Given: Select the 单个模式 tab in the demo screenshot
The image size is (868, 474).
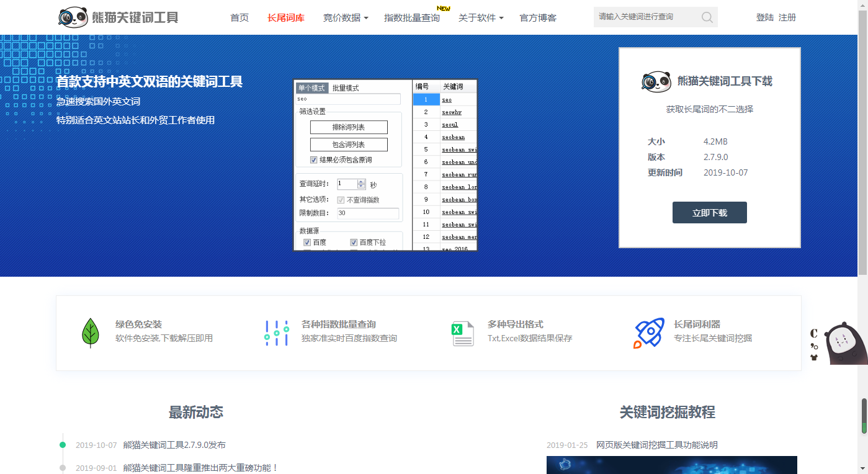Looking at the screenshot, I should [312, 88].
